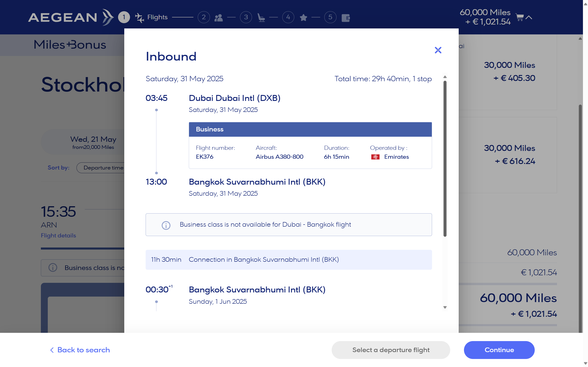Click step 4 circle in progress bar

[x=288, y=17]
